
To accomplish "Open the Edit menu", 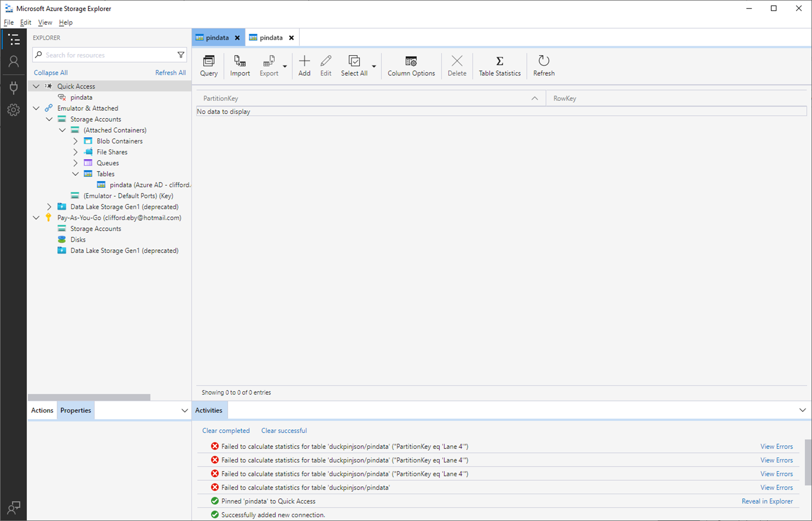I will point(25,22).
